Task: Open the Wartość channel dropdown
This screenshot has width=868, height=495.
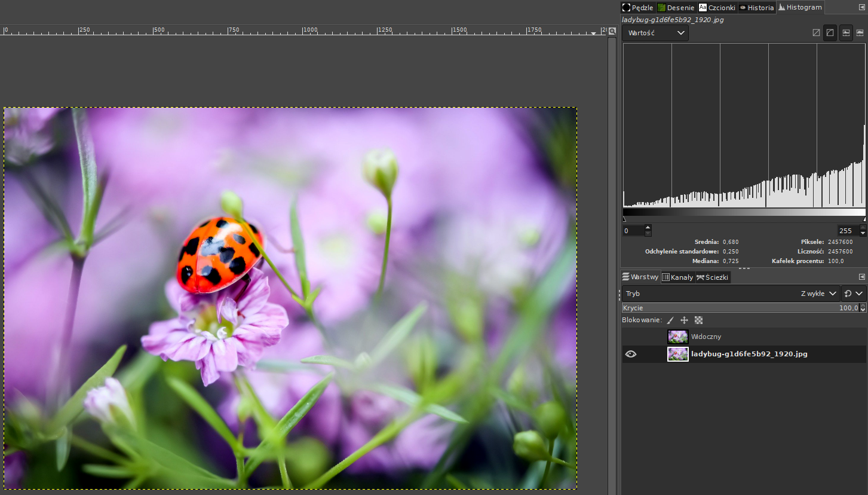Action: pyautogui.click(x=655, y=33)
